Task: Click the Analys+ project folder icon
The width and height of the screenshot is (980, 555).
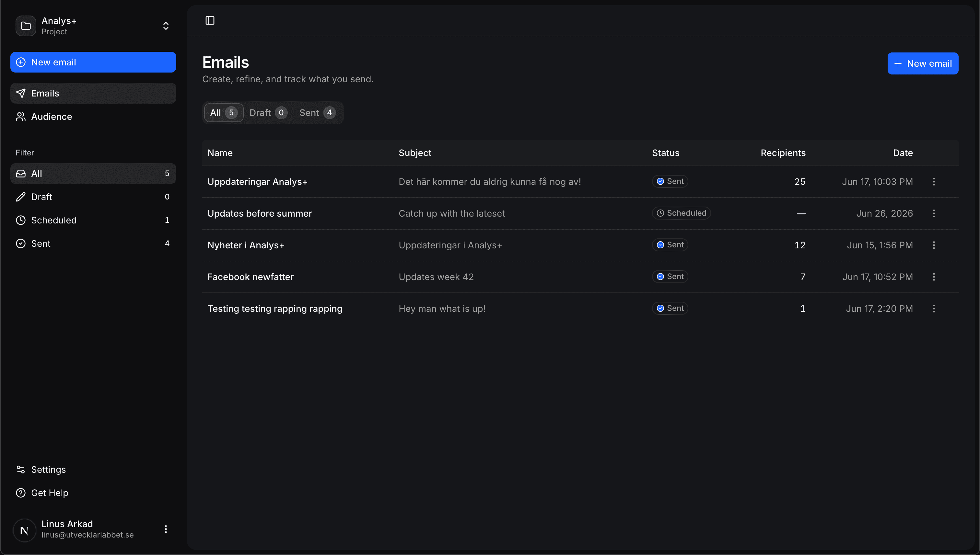Action: [26, 26]
